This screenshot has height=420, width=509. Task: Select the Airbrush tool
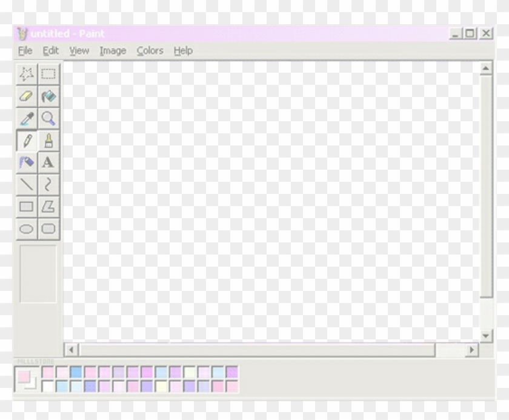(x=27, y=162)
